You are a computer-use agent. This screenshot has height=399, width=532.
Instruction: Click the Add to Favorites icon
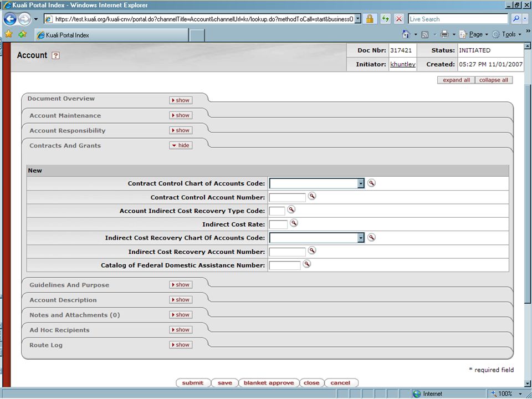(x=22, y=34)
